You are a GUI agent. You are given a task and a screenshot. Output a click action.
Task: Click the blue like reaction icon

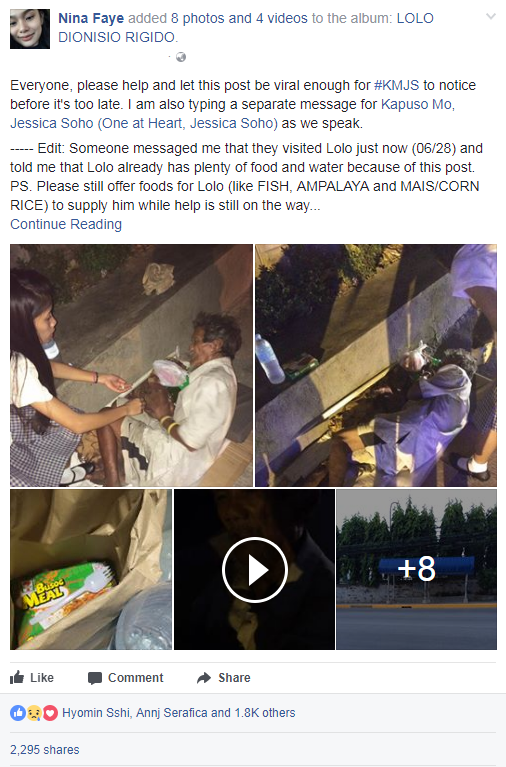tap(18, 713)
